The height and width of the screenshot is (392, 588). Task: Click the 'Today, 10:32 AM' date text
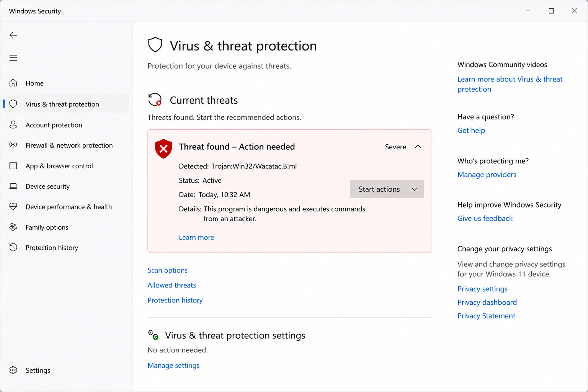[224, 194]
